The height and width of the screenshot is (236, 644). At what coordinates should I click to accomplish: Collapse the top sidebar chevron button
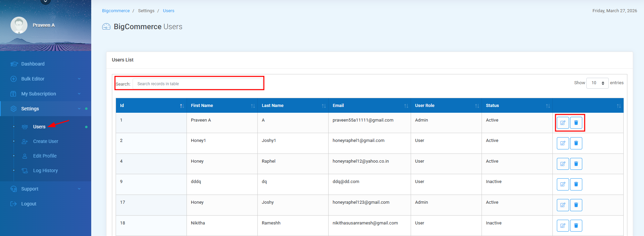click(45, 2)
